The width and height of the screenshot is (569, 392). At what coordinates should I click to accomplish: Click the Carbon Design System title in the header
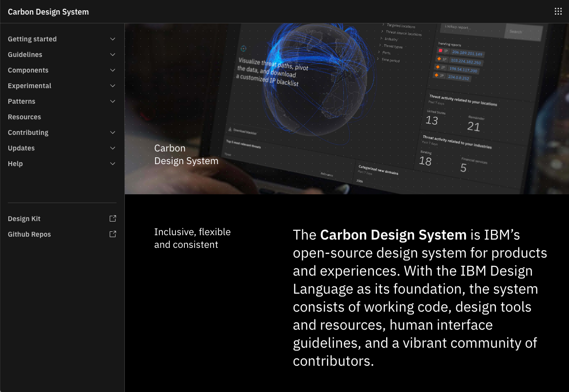click(48, 12)
